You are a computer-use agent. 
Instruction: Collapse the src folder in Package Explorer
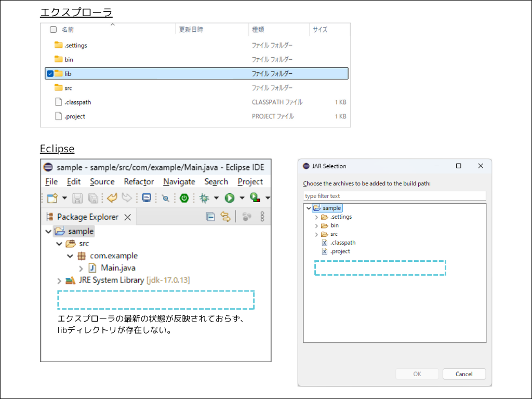pyautogui.click(x=59, y=244)
